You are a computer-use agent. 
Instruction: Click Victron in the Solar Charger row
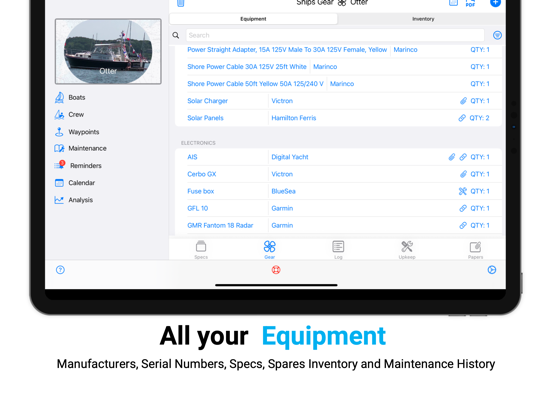click(282, 101)
